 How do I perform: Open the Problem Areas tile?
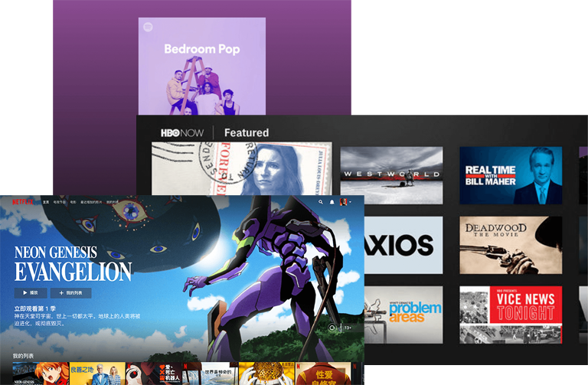(x=403, y=315)
